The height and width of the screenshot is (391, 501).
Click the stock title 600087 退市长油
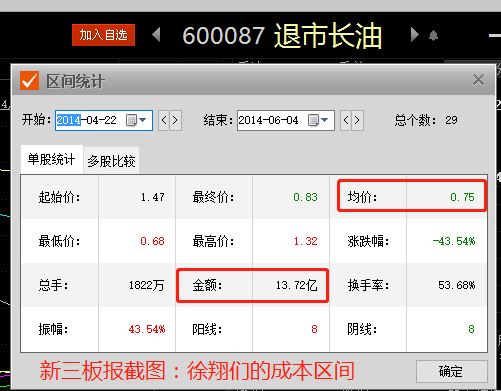[282, 35]
